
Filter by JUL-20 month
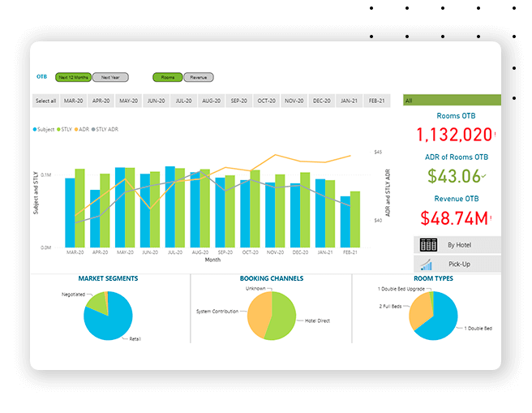pyautogui.click(x=183, y=101)
